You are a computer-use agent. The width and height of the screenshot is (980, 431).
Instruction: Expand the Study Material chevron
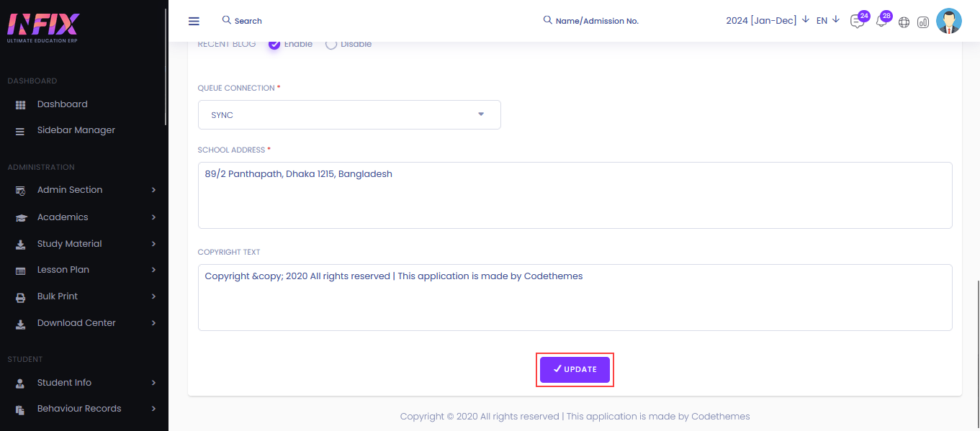153,244
